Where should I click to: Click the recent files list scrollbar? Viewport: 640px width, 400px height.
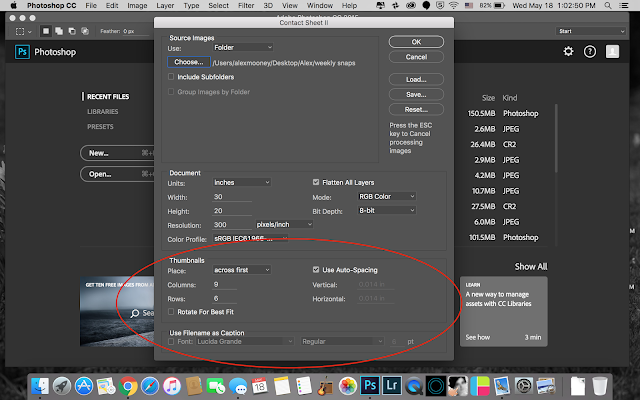556,139
